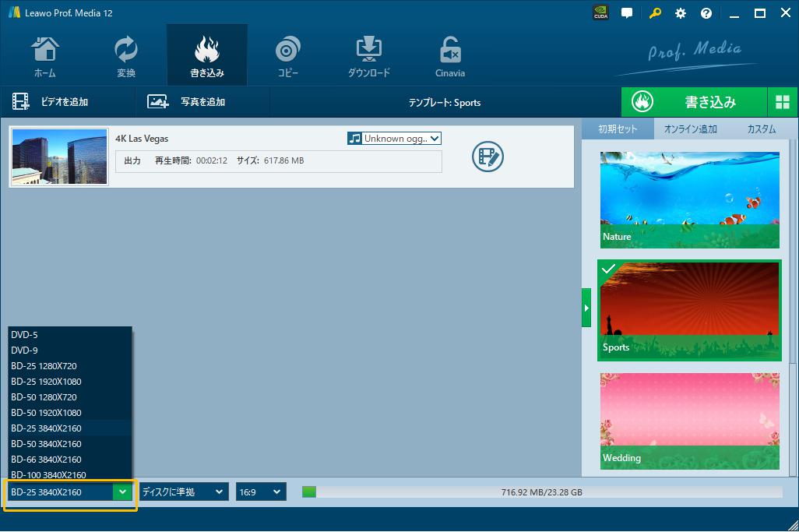
Task: Click the テンプレート: Sports label
Action: click(x=445, y=102)
